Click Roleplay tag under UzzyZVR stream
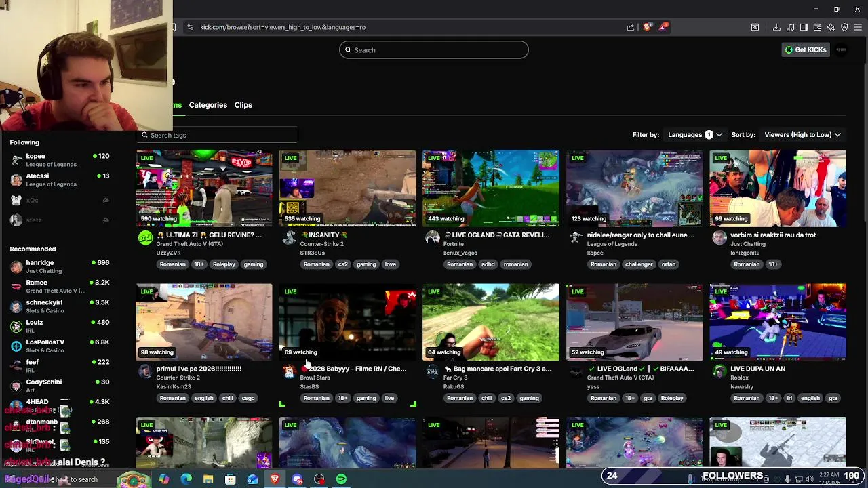 [224, 264]
